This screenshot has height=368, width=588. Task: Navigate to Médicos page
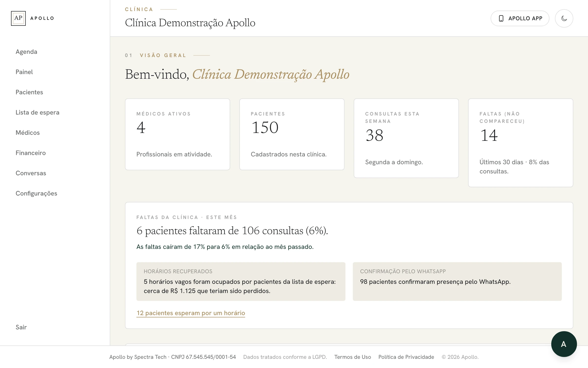point(28,133)
